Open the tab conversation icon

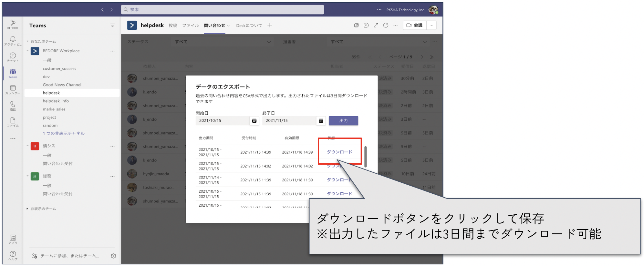pyautogui.click(x=366, y=25)
